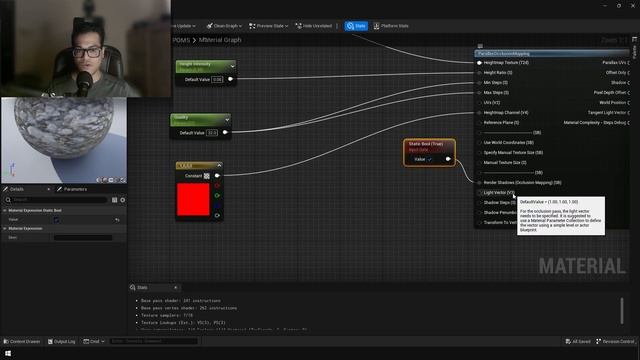Click the All Saved status indicator
Image resolution: width=640 pixels, height=360 pixels.
[x=578, y=341]
